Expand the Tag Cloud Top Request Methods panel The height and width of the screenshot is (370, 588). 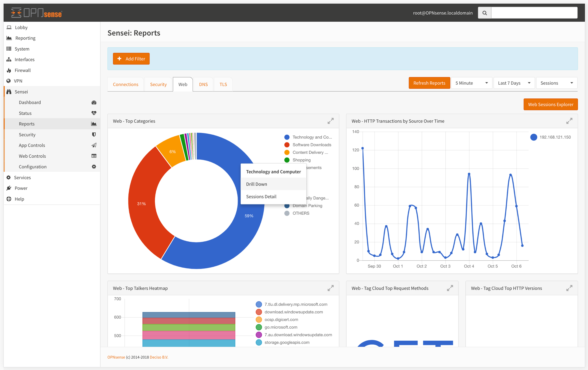pyautogui.click(x=450, y=288)
